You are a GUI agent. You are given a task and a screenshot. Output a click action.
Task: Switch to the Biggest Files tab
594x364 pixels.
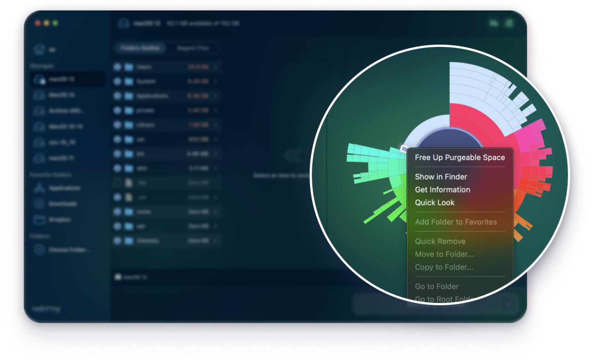(x=193, y=48)
